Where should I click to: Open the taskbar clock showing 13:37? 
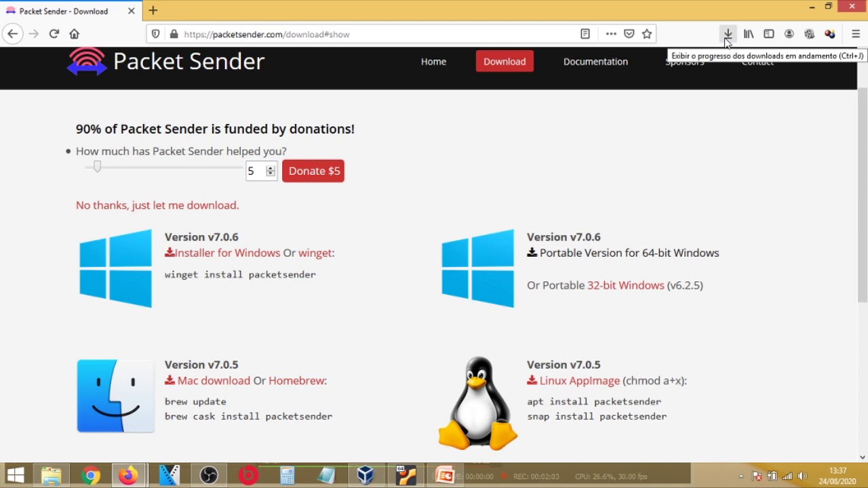click(838, 476)
